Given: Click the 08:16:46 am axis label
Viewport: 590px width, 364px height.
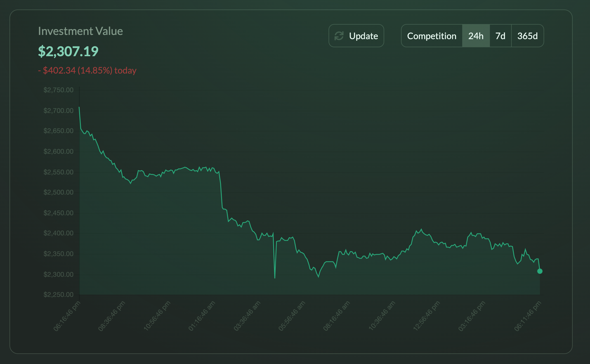Looking at the screenshot, I should (x=337, y=316).
